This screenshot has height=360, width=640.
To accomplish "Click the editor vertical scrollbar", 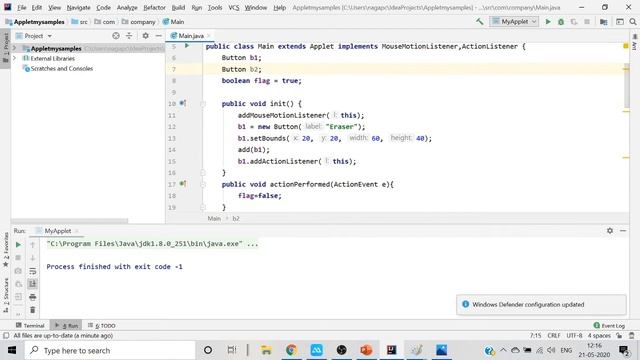I will pos(627,86).
